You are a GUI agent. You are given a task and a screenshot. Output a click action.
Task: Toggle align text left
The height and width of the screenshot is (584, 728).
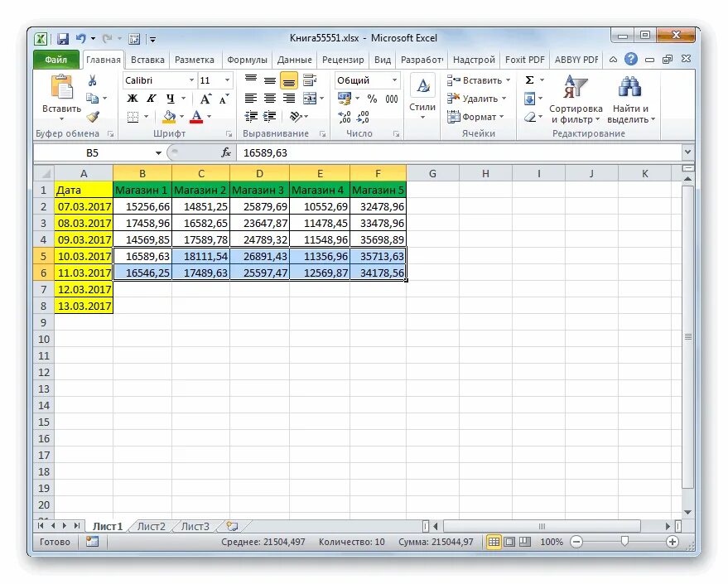click(x=251, y=99)
